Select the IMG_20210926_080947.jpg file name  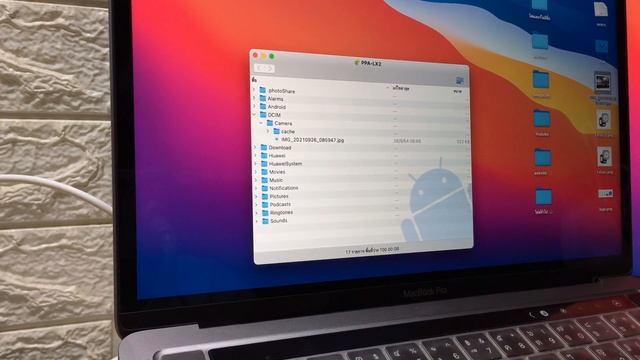[x=313, y=140]
